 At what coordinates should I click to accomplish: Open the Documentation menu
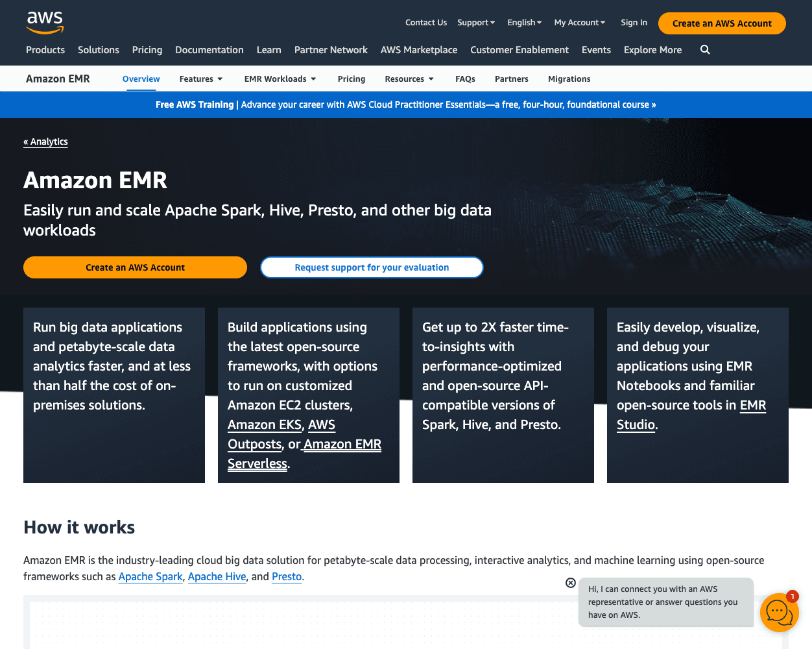(x=209, y=50)
